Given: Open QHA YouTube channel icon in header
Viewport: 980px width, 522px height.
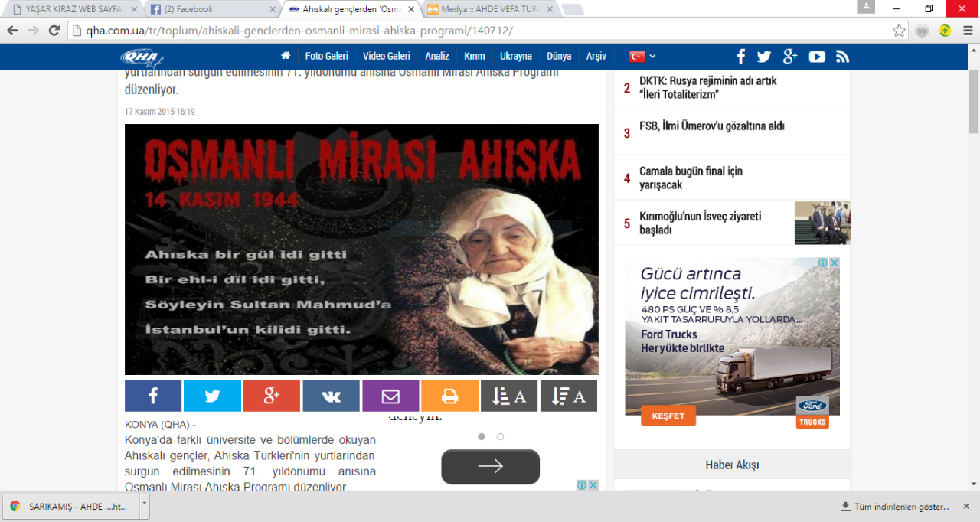Looking at the screenshot, I should [817, 57].
